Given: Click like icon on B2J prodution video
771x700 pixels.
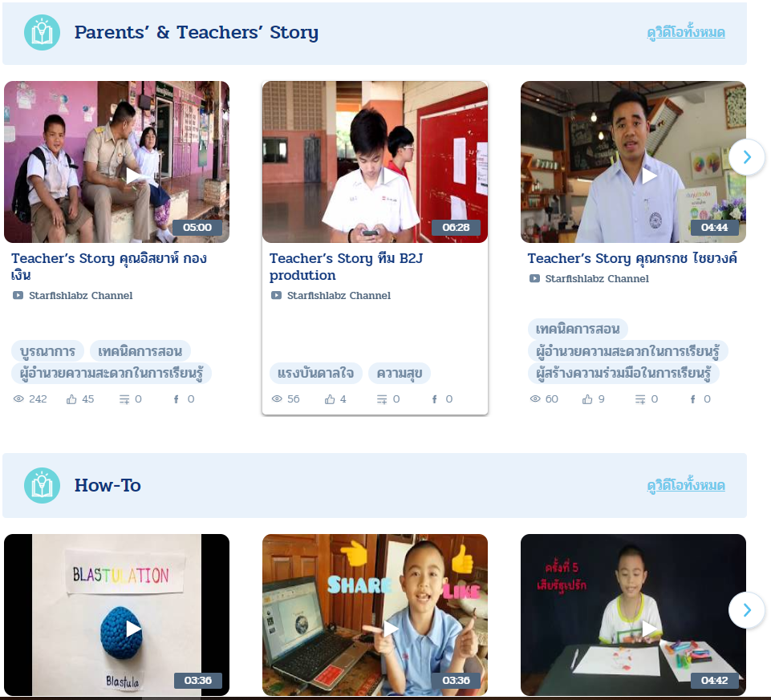Looking at the screenshot, I should (330, 399).
